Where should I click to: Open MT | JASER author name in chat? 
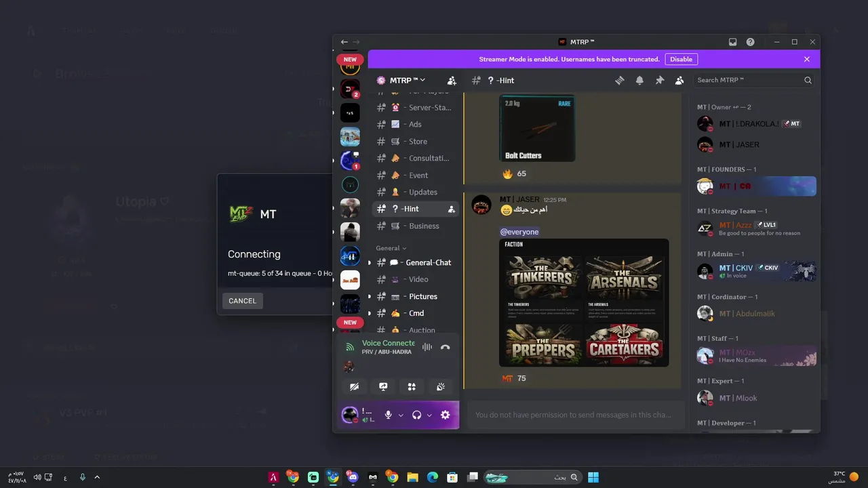click(x=519, y=199)
